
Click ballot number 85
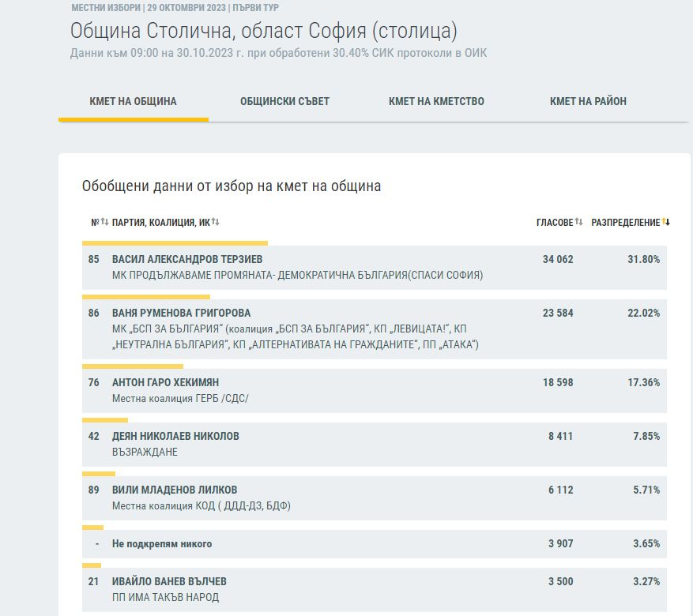94,259
